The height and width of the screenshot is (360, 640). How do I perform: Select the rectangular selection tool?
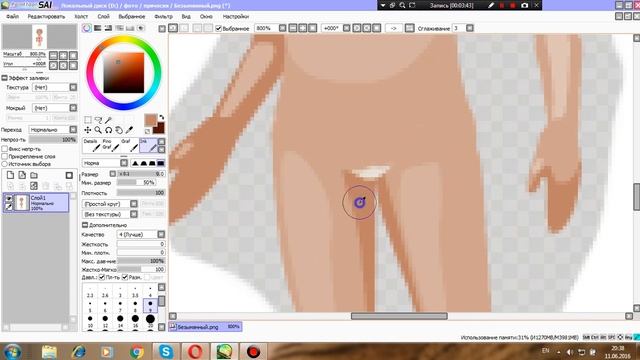click(x=88, y=120)
